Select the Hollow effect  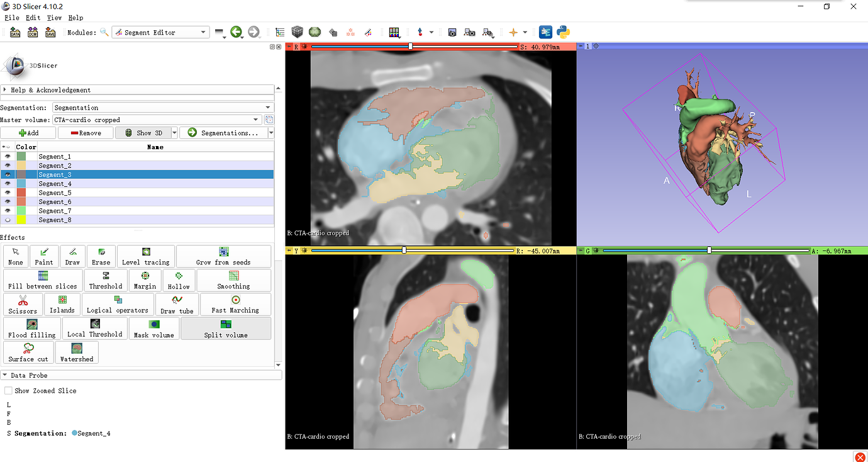(179, 280)
